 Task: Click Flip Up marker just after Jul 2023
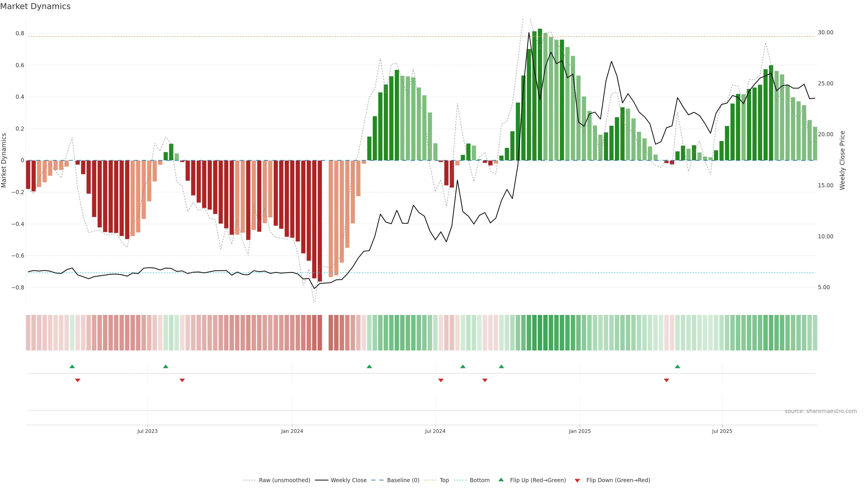tap(165, 366)
